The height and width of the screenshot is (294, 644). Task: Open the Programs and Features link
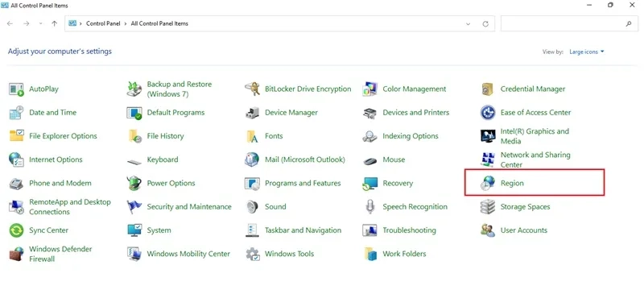point(303,184)
